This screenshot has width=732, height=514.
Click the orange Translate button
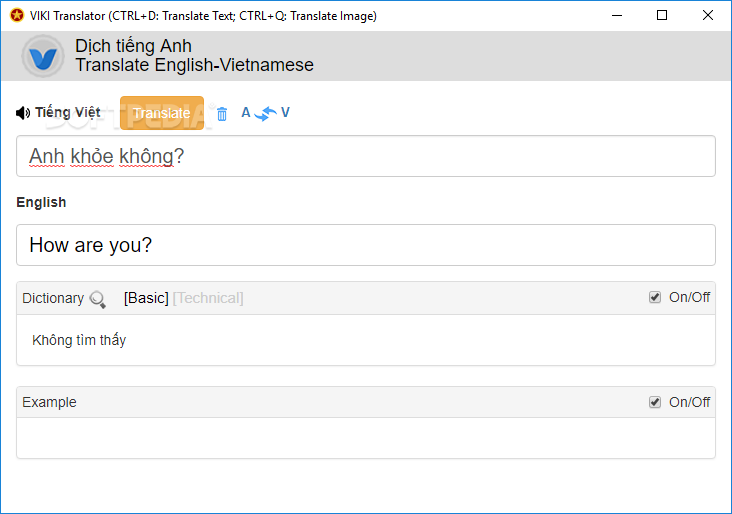point(162,113)
